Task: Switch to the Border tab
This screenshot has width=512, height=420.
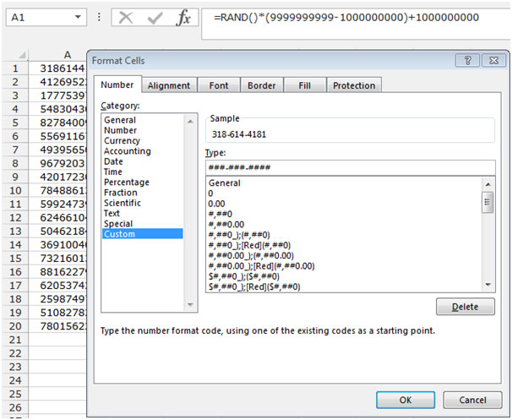Action: [x=262, y=85]
